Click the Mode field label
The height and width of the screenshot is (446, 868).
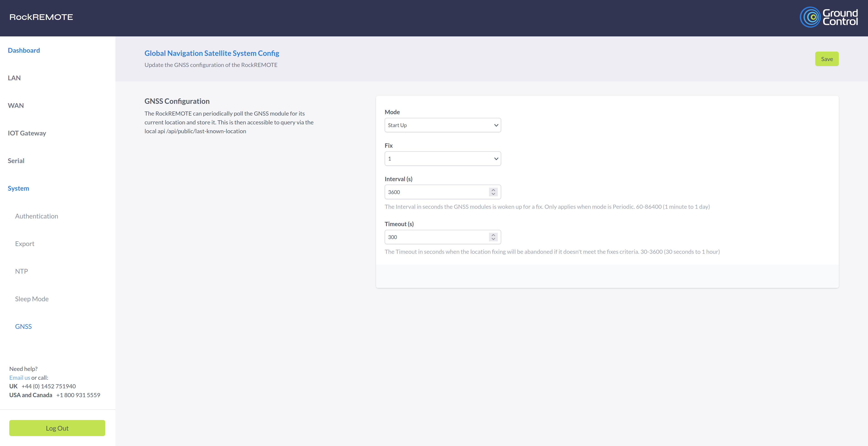tap(392, 112)
